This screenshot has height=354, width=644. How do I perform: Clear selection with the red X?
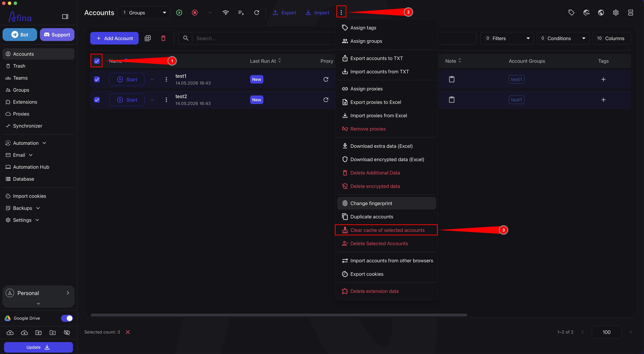[128, 332]
